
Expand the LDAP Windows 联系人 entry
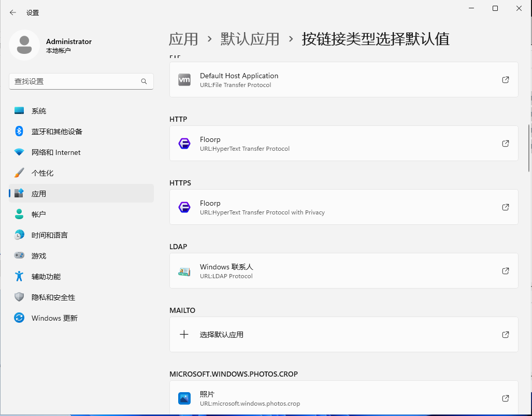pyautogui.click(x=343, y=270)
